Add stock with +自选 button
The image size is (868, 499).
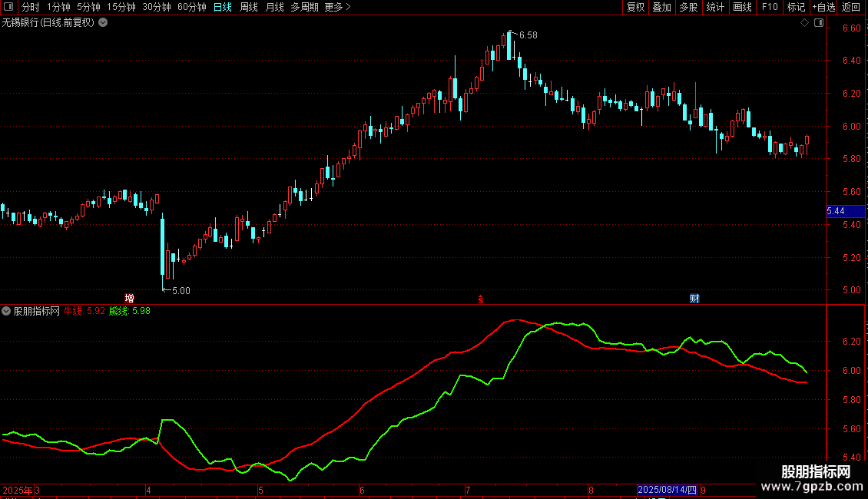point(823,7)
